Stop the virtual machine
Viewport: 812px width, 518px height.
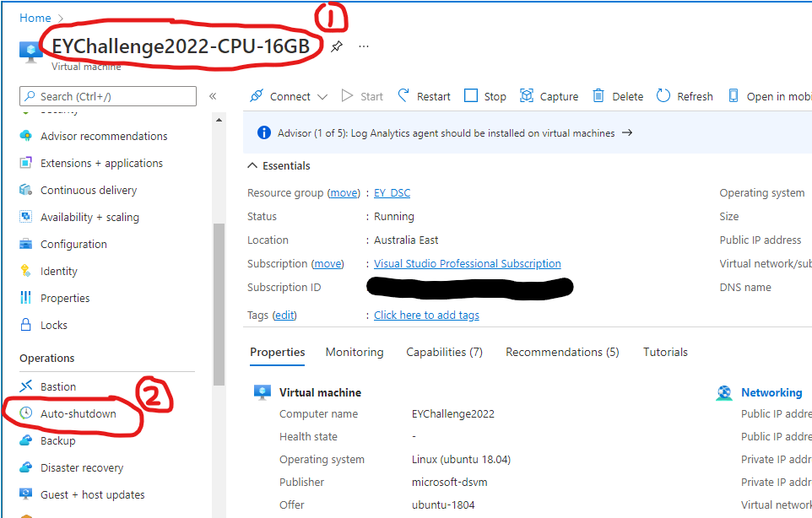click(485, 96)
